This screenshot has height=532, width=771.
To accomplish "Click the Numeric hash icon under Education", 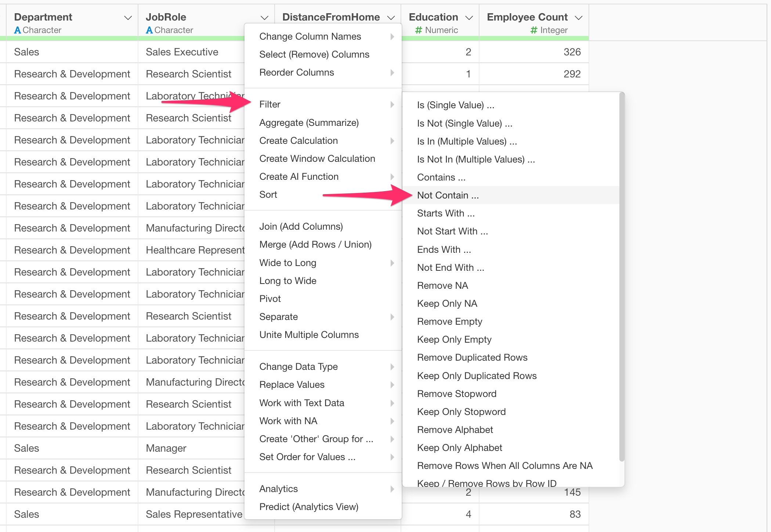I will coord(418,30).
